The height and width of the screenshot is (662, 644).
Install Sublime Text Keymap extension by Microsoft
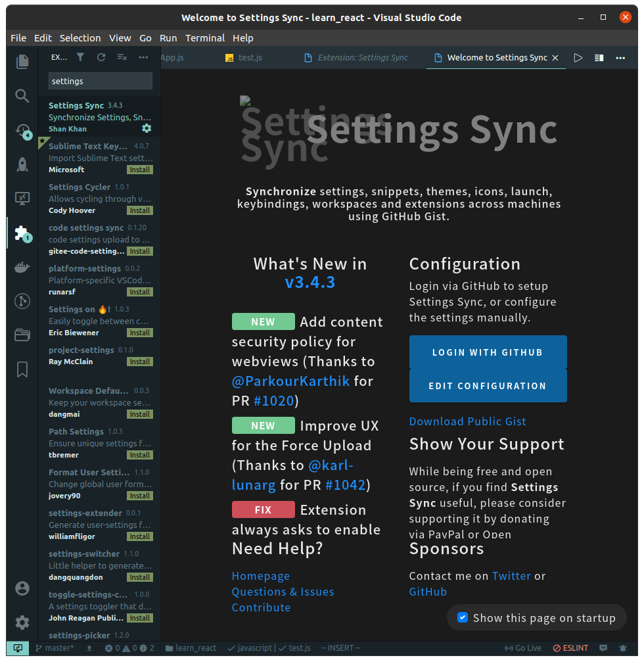(x=140, y=170)
